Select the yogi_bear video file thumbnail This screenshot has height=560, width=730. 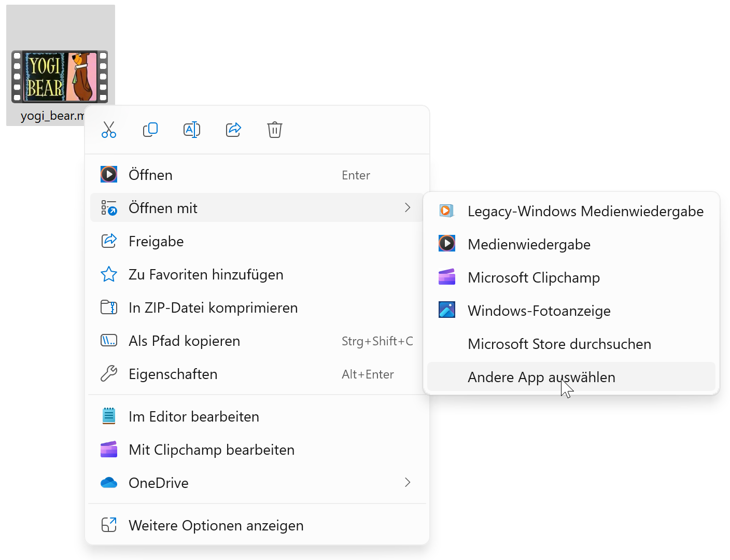(x=60, y=77)
